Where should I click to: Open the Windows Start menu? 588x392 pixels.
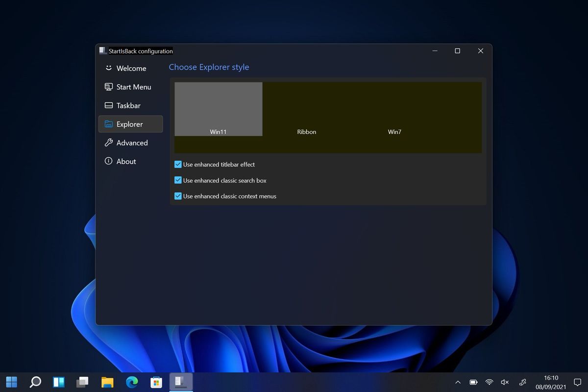coord(11,381)
